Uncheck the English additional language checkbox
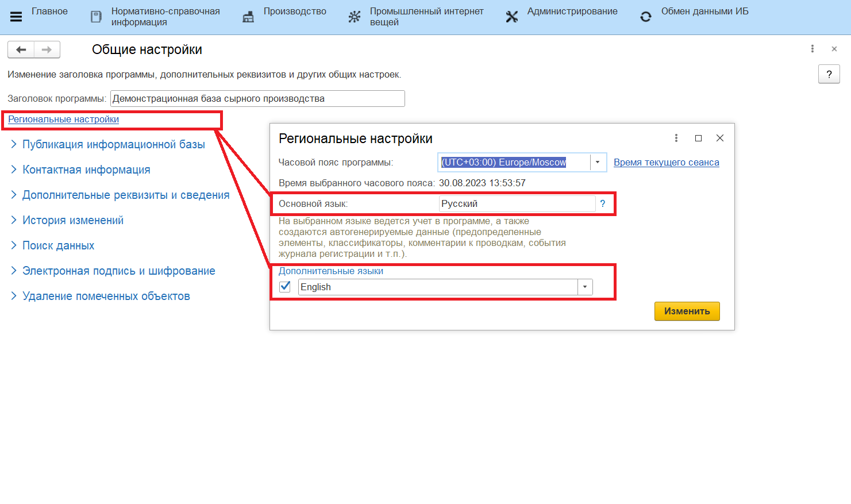Screen dimensions: 851x504 tap(285, 287)
